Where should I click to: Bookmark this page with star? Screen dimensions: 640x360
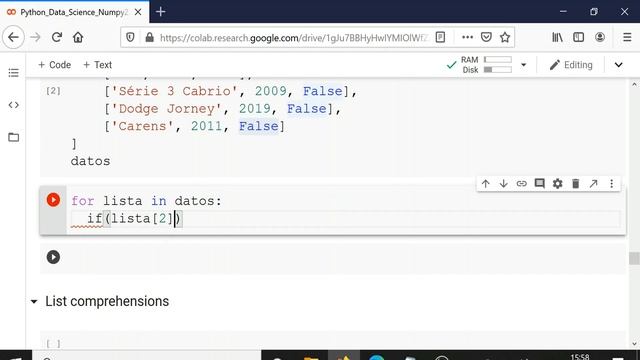click(505, 38)
